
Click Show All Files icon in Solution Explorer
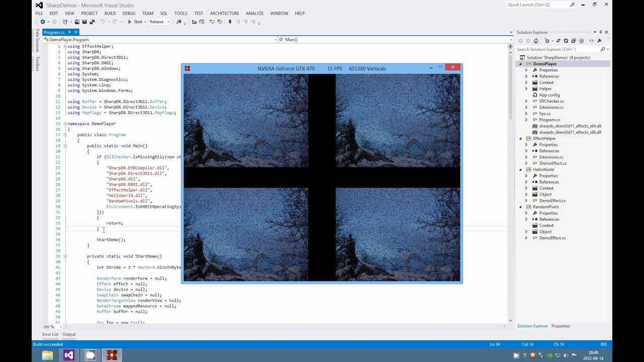[581, 41]
